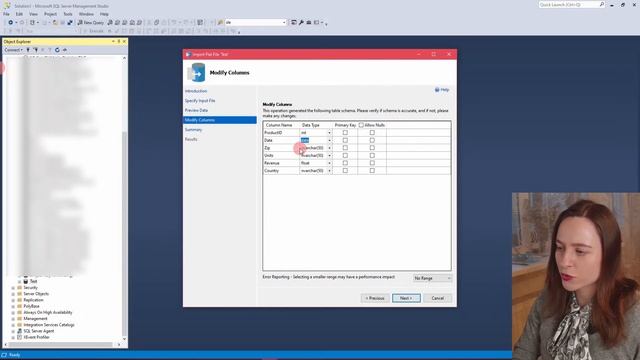Viewport: 640px width, 360px height.
Task: Expand Always On High Availability folder
Action: 13,313
